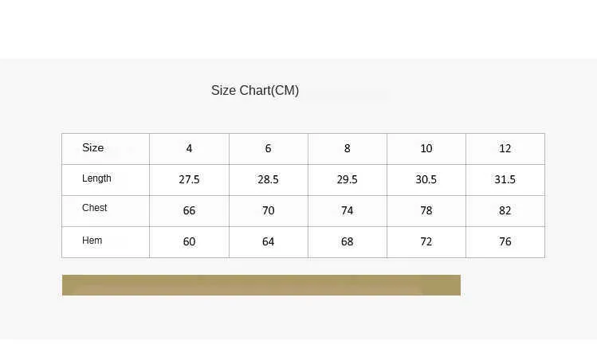
Task: Click the hem value 76
Action: 505,242
